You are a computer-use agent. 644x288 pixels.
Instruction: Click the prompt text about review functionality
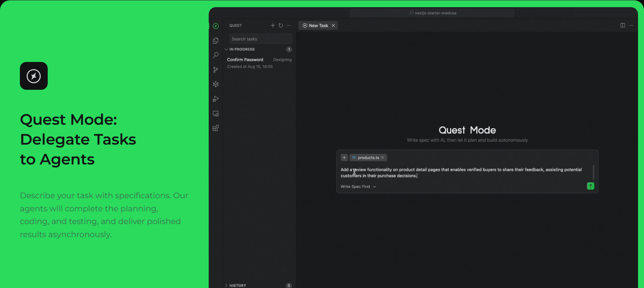click(461, 173)
